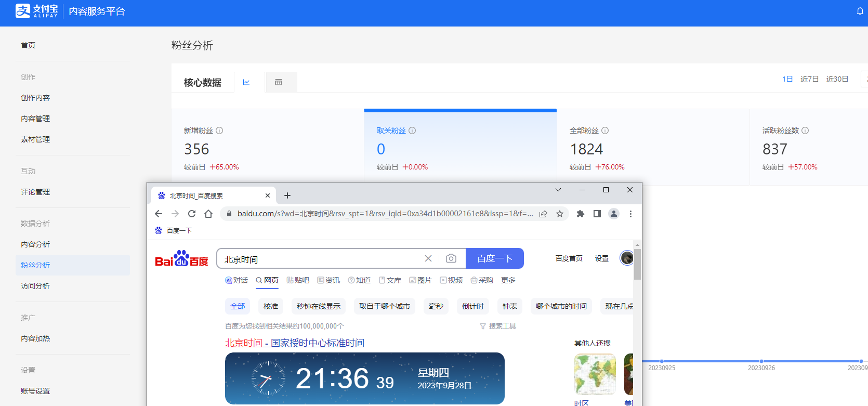The image size is (868, 406).
Task: Switch core data to line chart view
Action: tap(247, 82)
